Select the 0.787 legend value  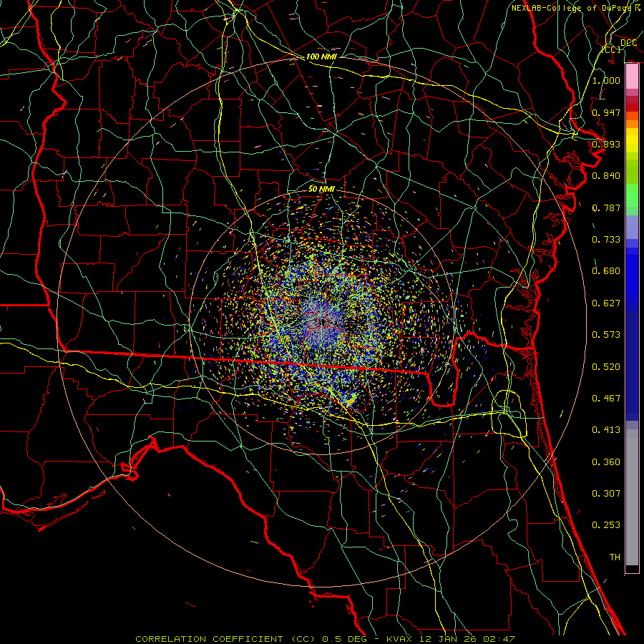click(606, 208)
